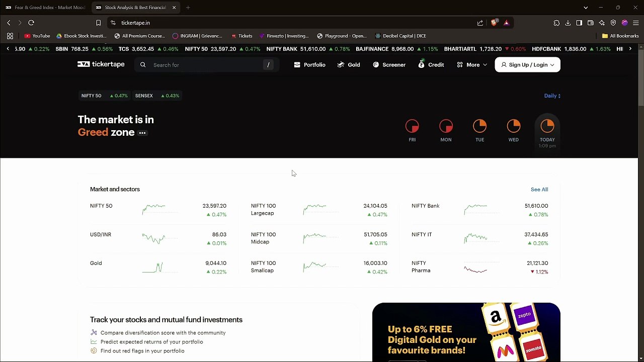Open the Playground - Open... bookmark
The width and height of the screenshot is (644, 362).
tap(342, 36)
